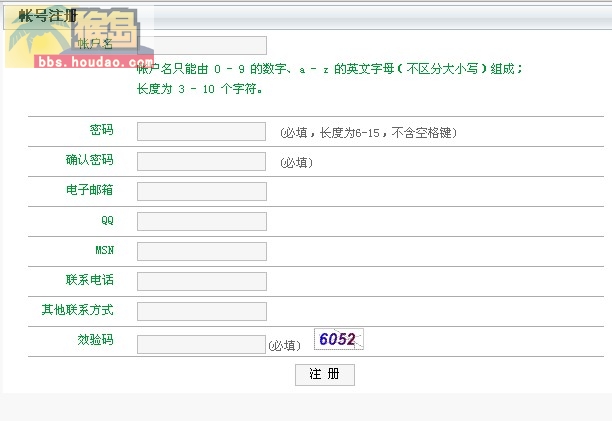
Task: Click the 帐号注册 header title
Action: coord(48,16)
